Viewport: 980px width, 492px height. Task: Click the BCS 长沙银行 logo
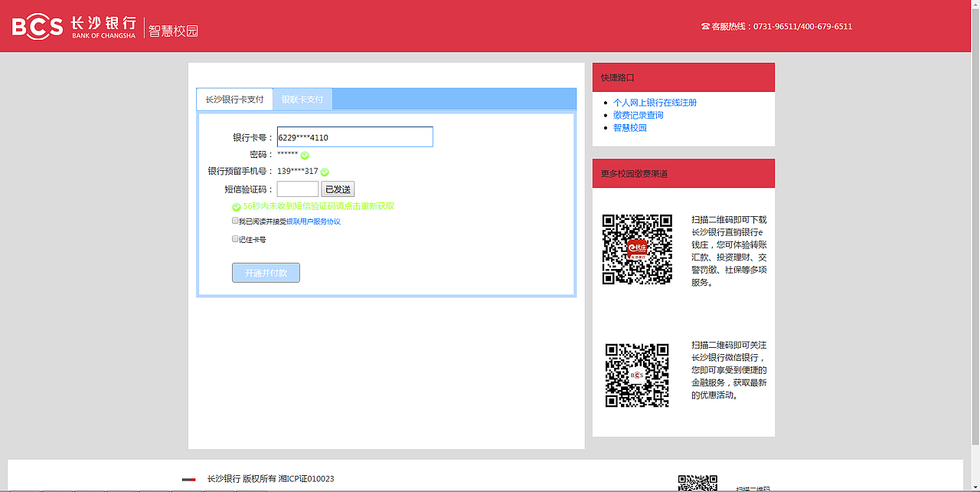tap(74, 27)
